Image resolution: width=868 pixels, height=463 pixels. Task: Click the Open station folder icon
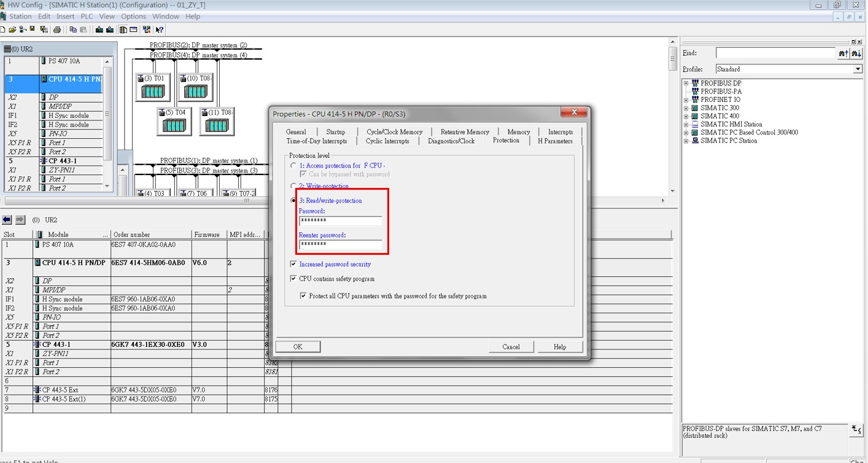click(x=12, y=29)
